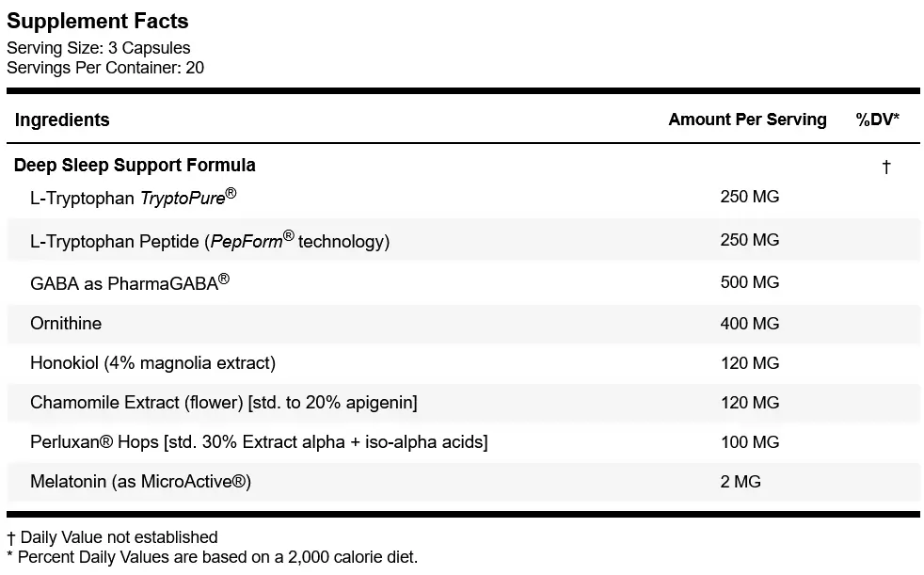The image size is (924, 575).
Task: Click GABA as PharmaGABA ingredient
Action: pyautogui.click(x=130, y=282)
